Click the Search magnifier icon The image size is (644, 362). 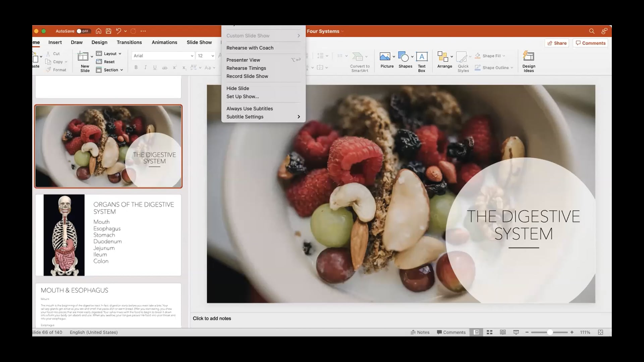[592, 31]
